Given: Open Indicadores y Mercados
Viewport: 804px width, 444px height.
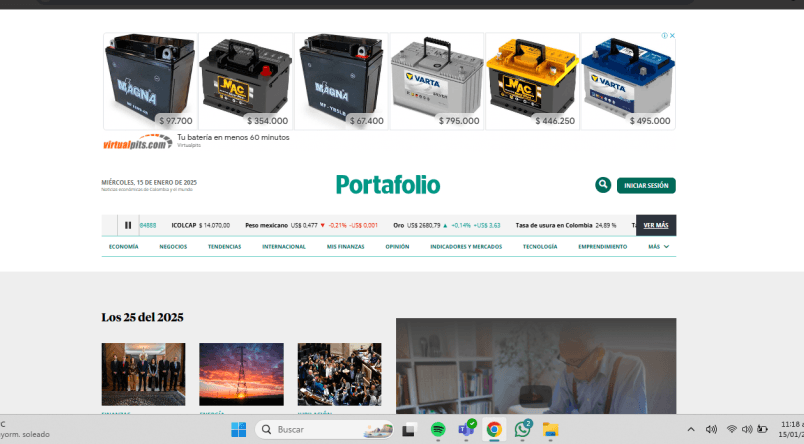Looking at the screenshot, I should click(466, 247).
